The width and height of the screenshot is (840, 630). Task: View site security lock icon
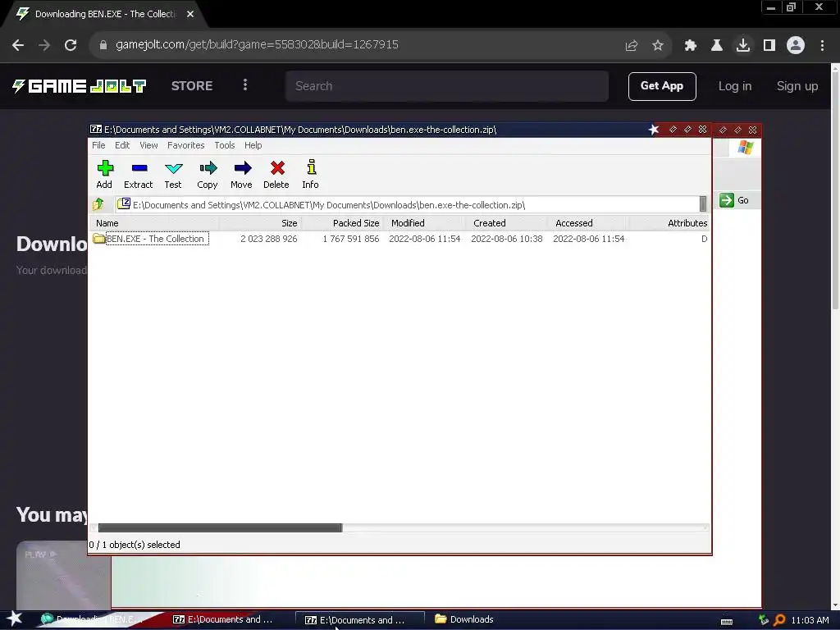(103, 45)
